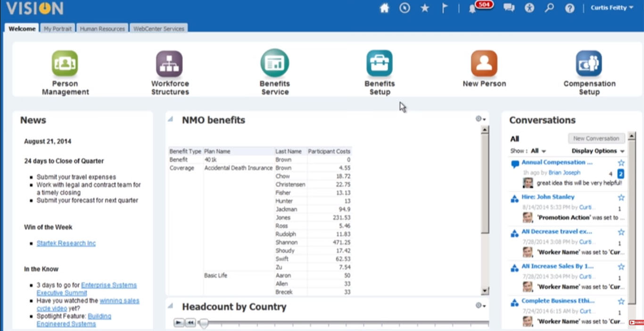This screenshot has width=644, height=331.
Task: Open the Brian Joseph author link
Action: click(564, 173)
